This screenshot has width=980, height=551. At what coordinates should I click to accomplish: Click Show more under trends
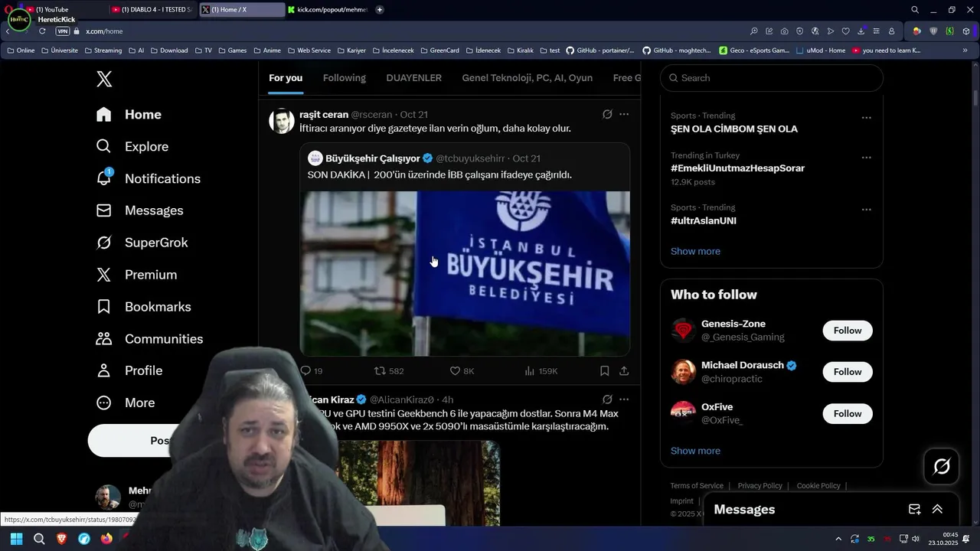coord(695,251)
